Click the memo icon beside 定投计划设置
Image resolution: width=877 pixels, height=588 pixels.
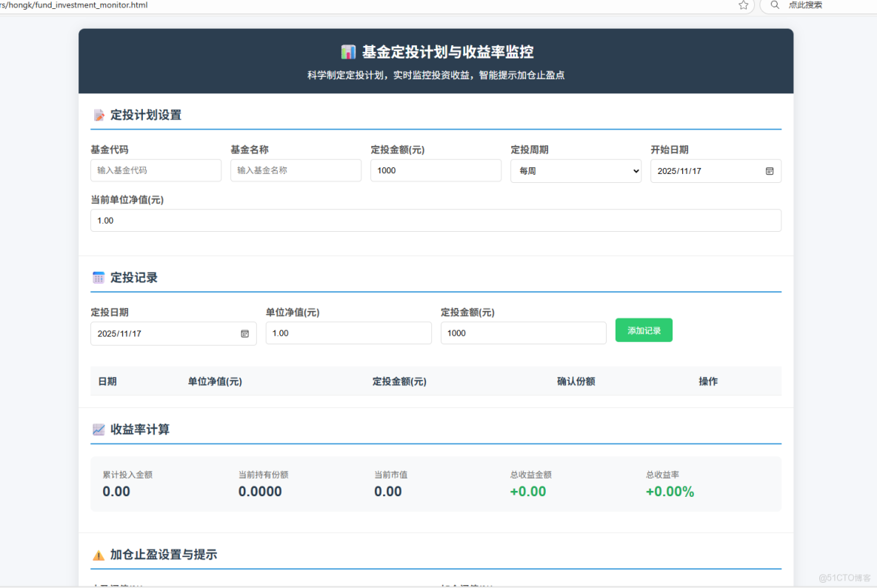97,115
